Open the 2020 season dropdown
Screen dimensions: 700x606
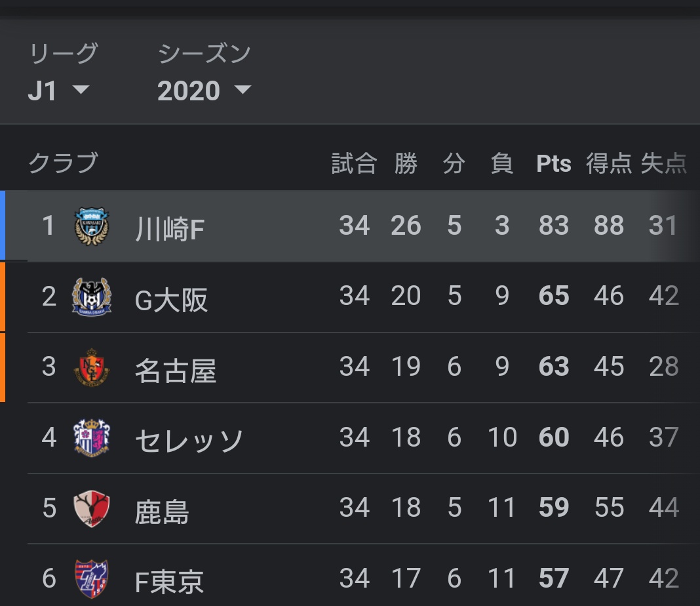coord(204,91)
